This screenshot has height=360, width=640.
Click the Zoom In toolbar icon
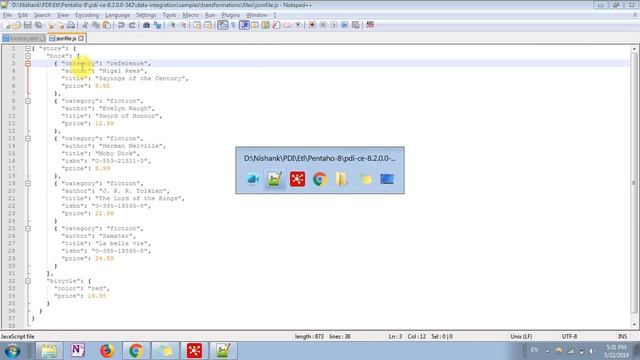(172, 25)
